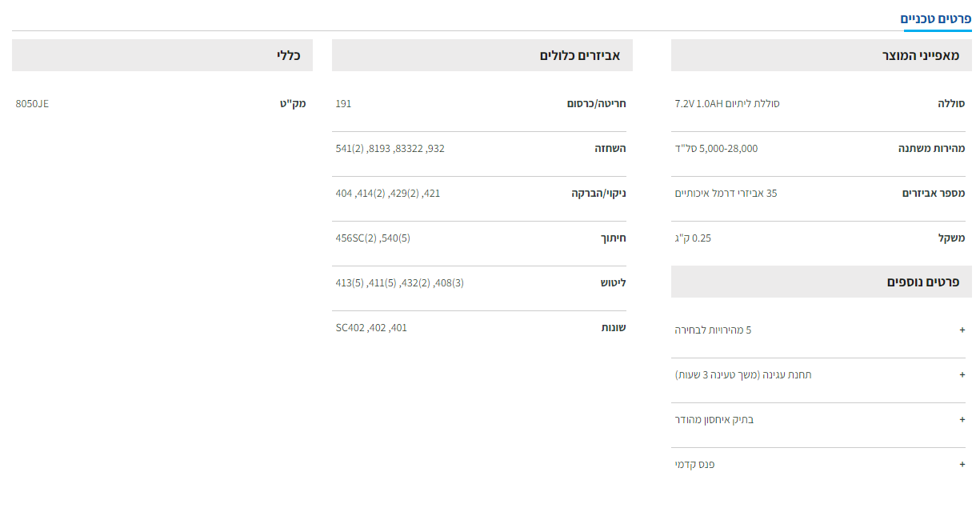Click the השחזה accessory row label

pos(610,149)
